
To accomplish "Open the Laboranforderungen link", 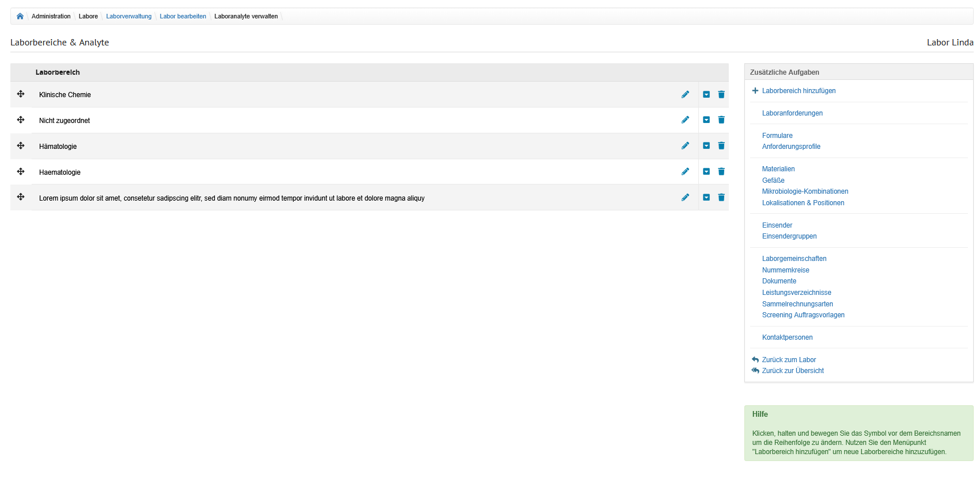I will 792,113.
